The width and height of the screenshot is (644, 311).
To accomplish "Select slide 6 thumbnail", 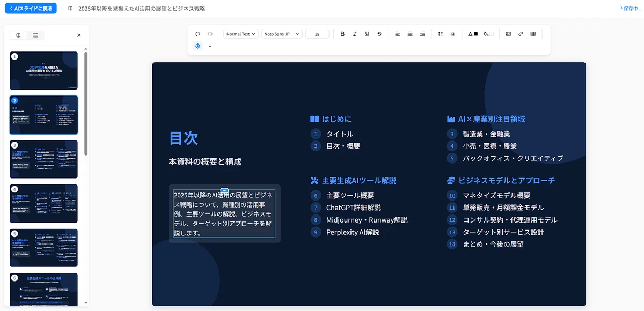I will point(43,290).
